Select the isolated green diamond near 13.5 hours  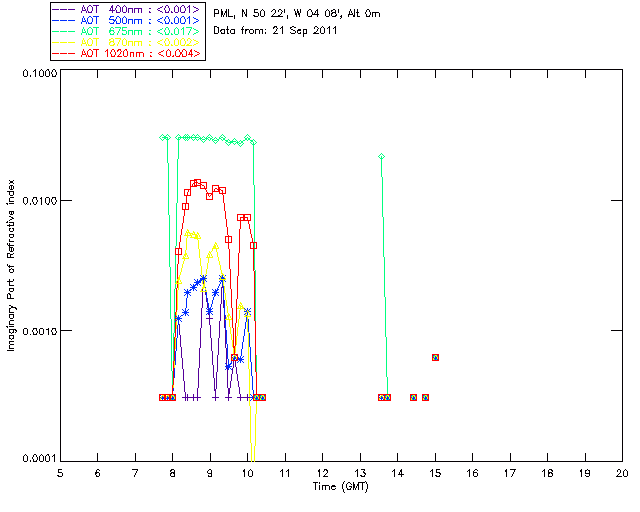tap(382, 156)
